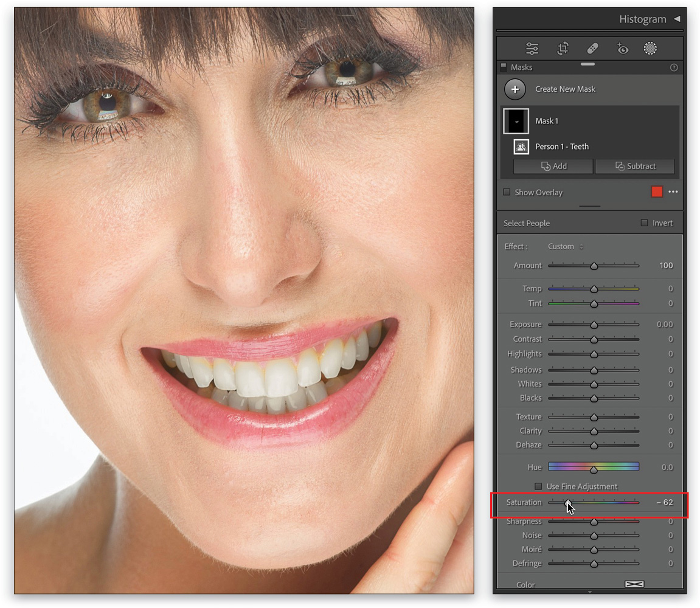Open overlay options via the ellipsis icon

tap(673, 192)
